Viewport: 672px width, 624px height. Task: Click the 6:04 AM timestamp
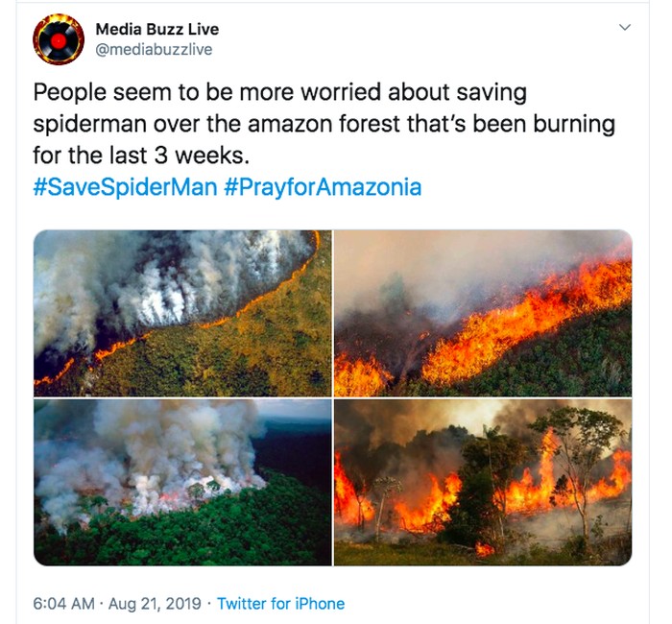[x=63, y=604]
